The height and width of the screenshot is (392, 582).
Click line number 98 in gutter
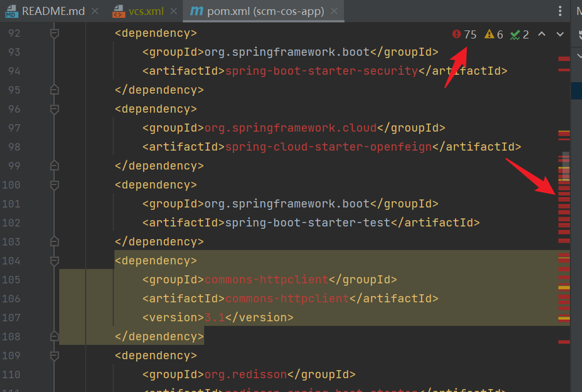point(14,147)
